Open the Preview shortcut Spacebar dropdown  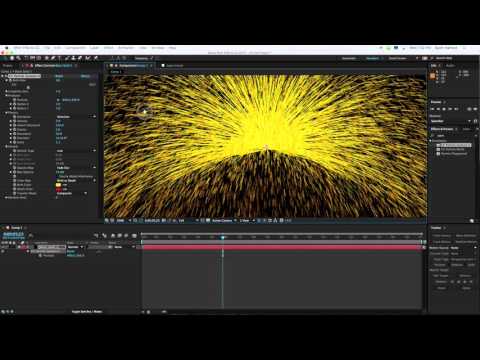451,121
